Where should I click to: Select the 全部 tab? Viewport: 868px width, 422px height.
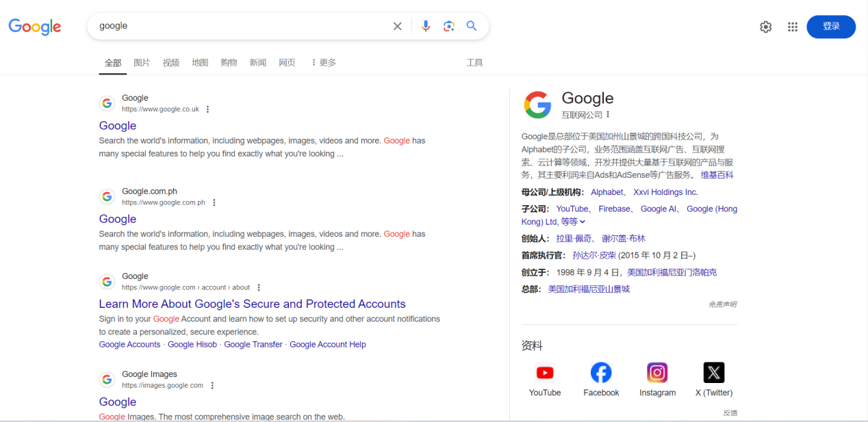(113, 62)
